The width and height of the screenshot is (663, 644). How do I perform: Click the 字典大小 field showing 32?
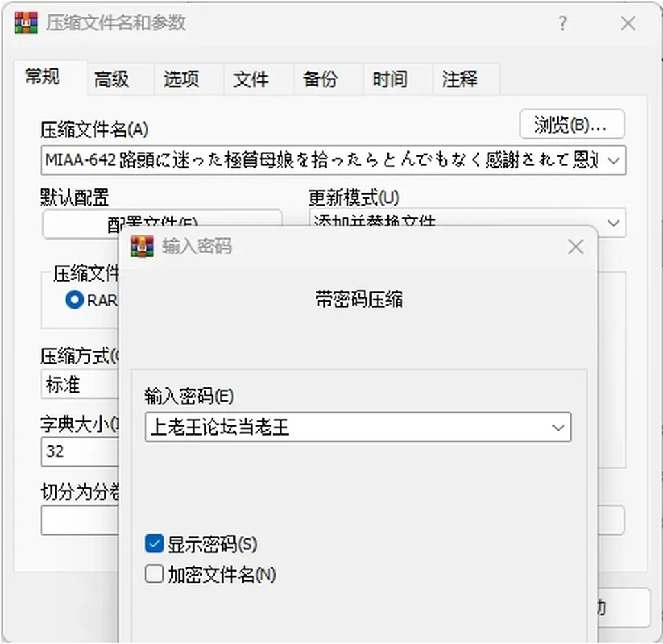(80, 451)
